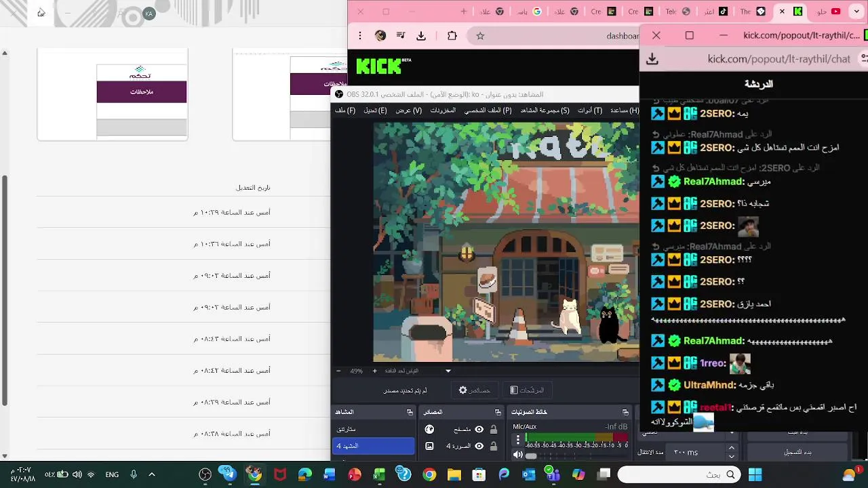Click the تاريخ التعديل column header
Image resolution: width=868 pixels, height=488 pixels.
coord(253,188)
